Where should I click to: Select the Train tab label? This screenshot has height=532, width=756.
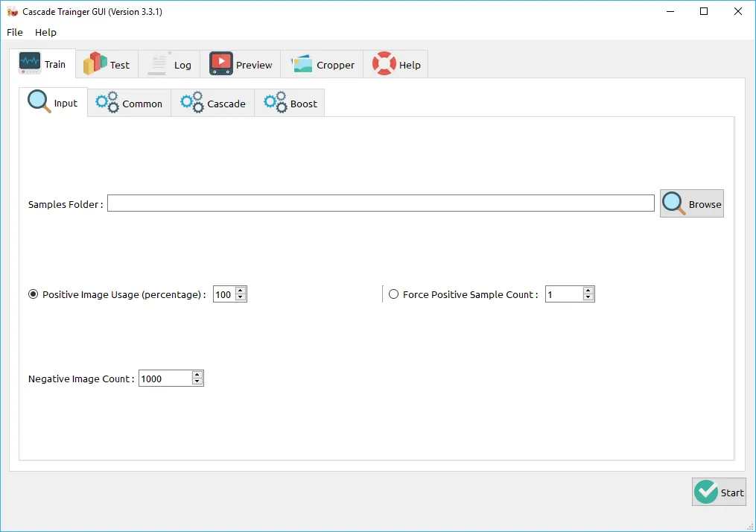[55, 64]
